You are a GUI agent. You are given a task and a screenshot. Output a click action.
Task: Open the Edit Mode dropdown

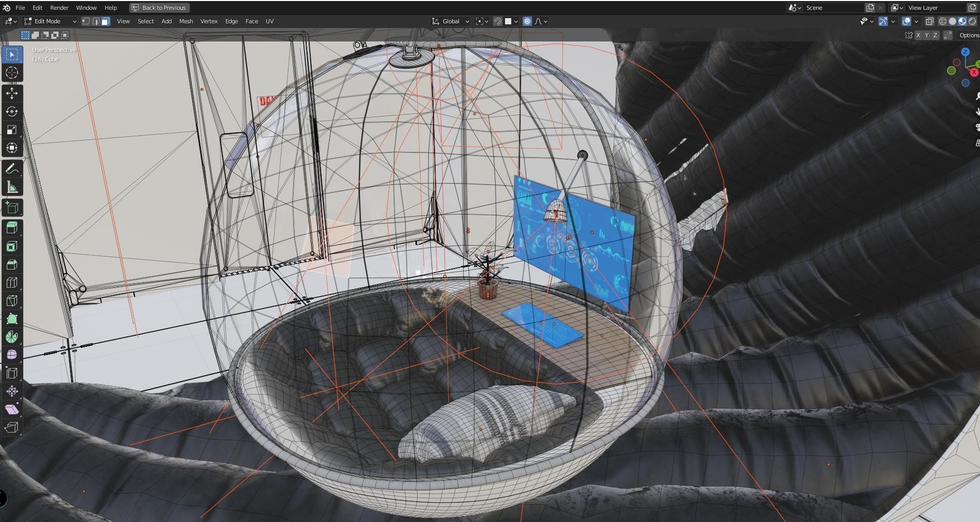point(50,21)
